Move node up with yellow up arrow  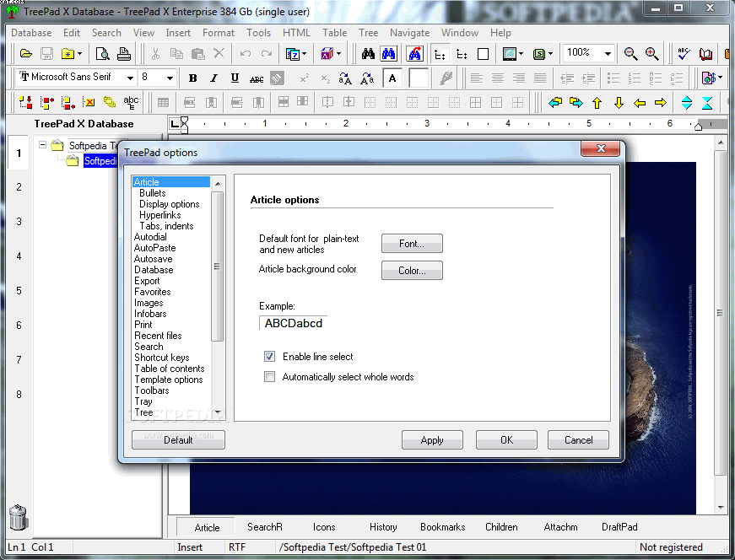pos(597,103)
